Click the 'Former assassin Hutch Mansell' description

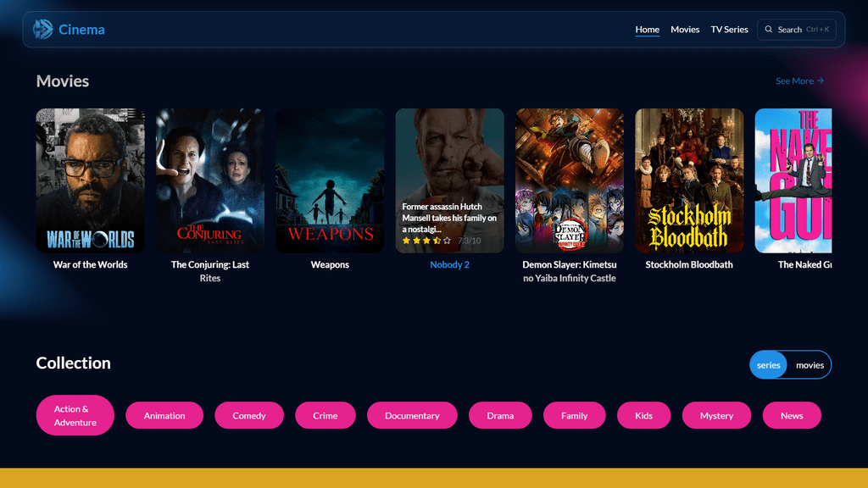pyautogui.click(x=449, y=218)
